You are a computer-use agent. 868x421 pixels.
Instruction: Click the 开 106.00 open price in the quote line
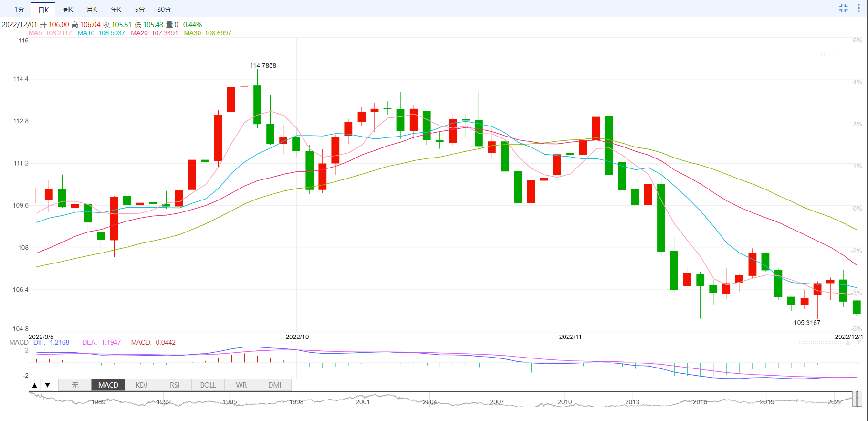54,25
